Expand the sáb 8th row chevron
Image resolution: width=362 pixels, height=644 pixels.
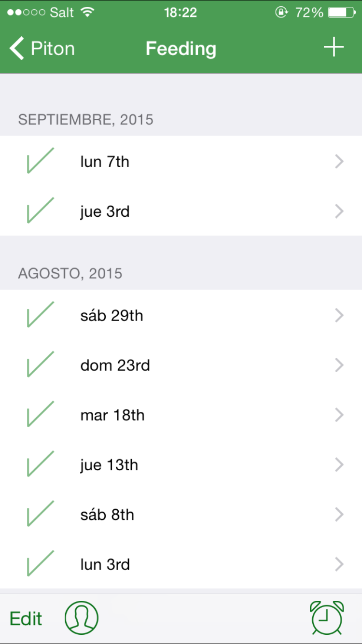[x=339, y=515]
